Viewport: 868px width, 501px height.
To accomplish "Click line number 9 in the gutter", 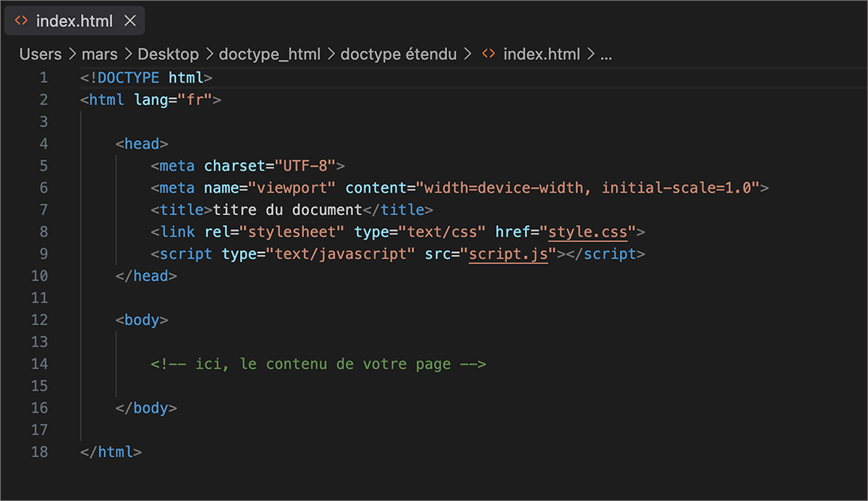I will tap(44, 254).
